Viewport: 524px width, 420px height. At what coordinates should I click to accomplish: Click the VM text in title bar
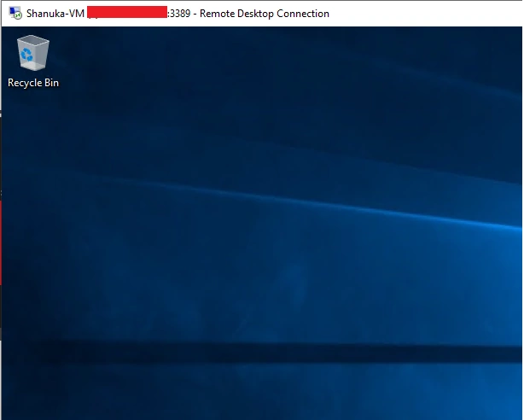point(77,14)
